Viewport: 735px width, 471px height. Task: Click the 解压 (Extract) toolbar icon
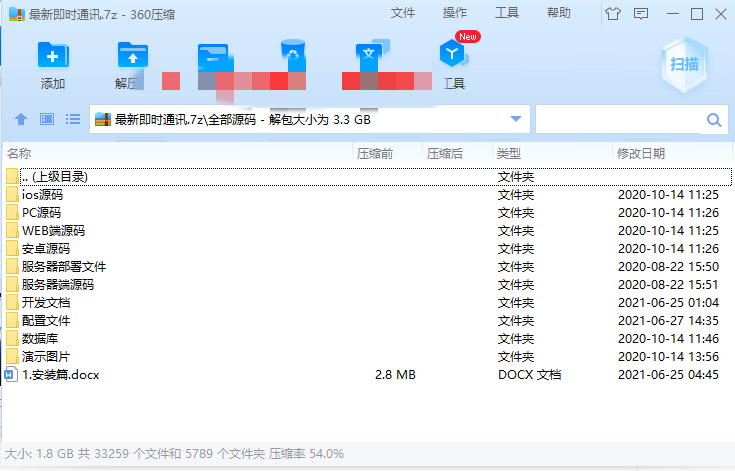pos(133,55)
